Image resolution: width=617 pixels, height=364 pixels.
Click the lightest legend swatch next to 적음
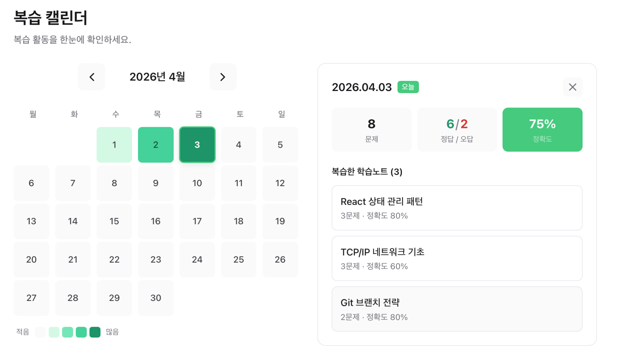[40, 332]
